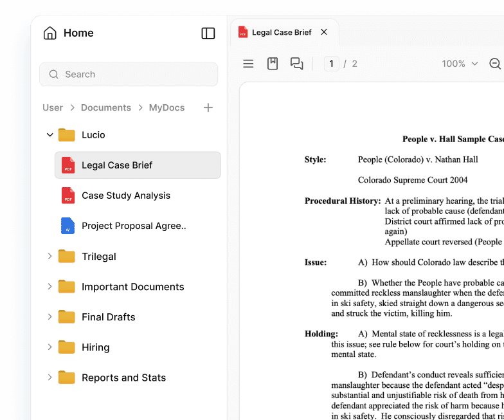Click "Colorado Supreme Court 2004" text

click(413, 180)
